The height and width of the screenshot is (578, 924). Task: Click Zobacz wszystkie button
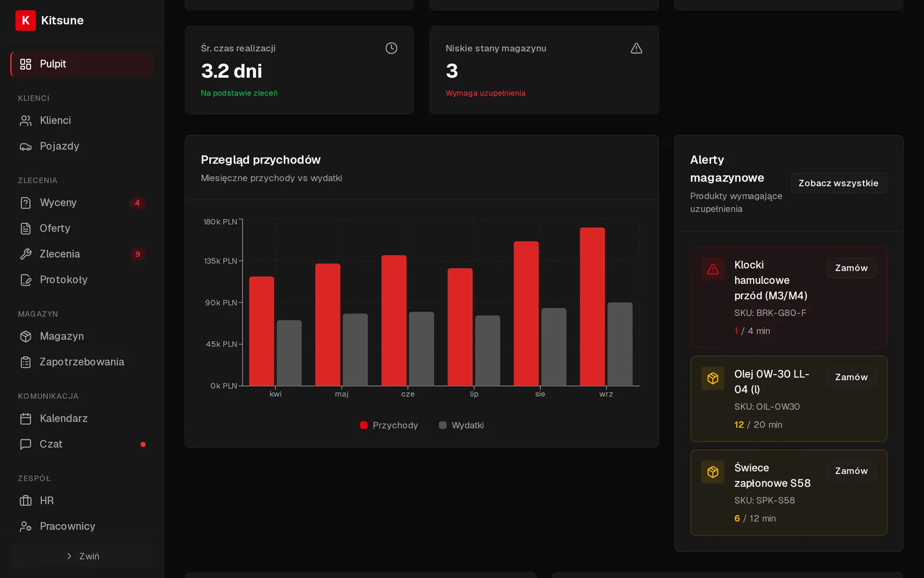coord(839,183)
